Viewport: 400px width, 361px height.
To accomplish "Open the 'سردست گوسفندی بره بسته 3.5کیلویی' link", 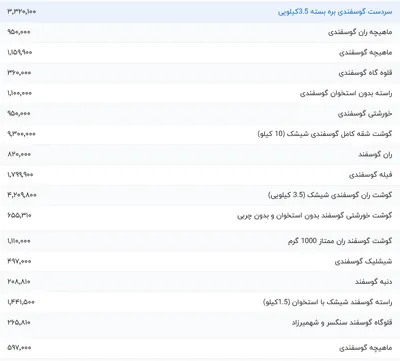I will pyautogui.click(x=335, y=12).
